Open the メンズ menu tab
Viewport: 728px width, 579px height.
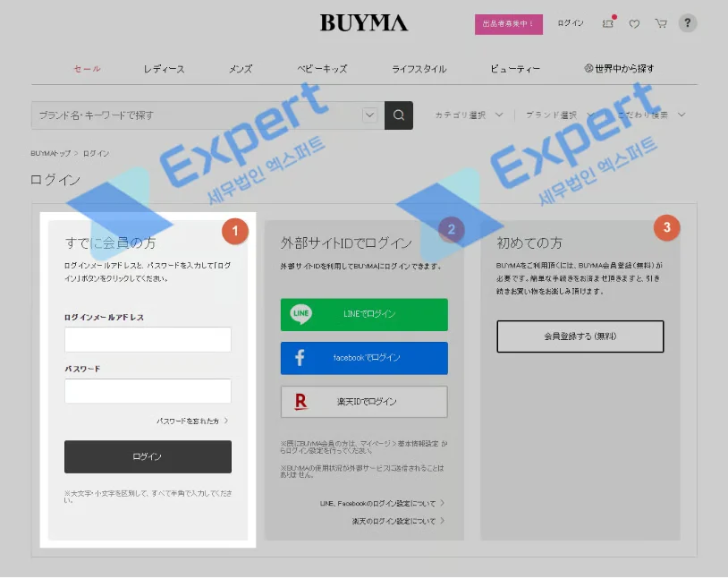(241, 69)
